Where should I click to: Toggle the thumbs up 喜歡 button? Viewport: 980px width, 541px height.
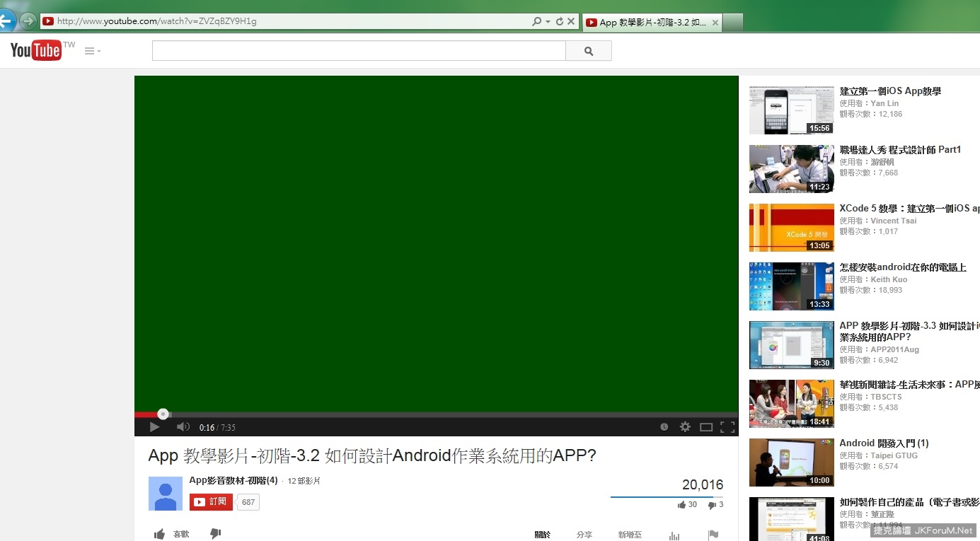pos(172,534)
